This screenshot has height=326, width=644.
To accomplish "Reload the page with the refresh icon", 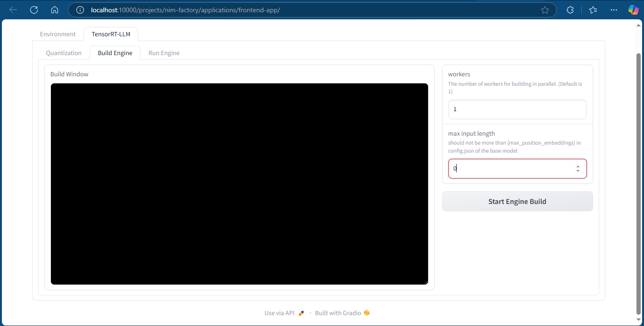I will (34, 10).
